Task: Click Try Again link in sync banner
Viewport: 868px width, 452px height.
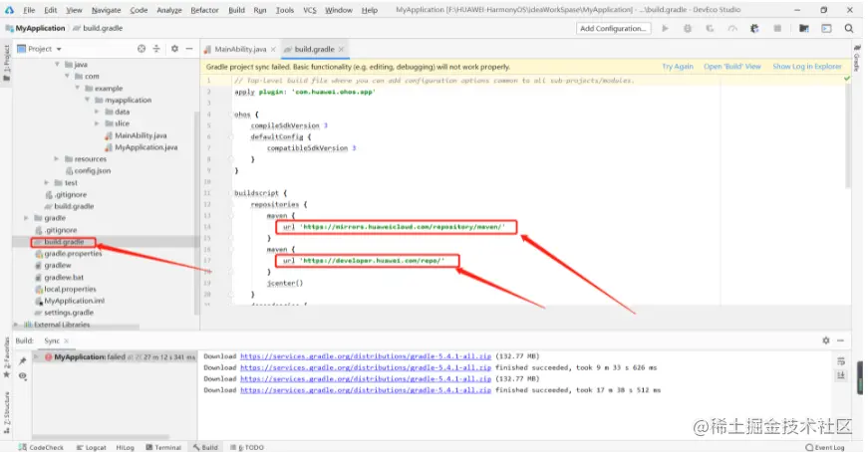Action: [678, 67]
